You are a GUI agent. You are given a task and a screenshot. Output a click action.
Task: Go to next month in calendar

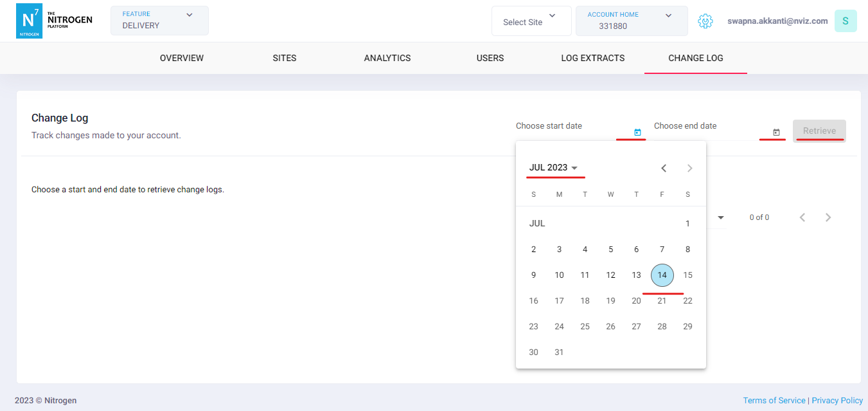(x=689, y=169)
